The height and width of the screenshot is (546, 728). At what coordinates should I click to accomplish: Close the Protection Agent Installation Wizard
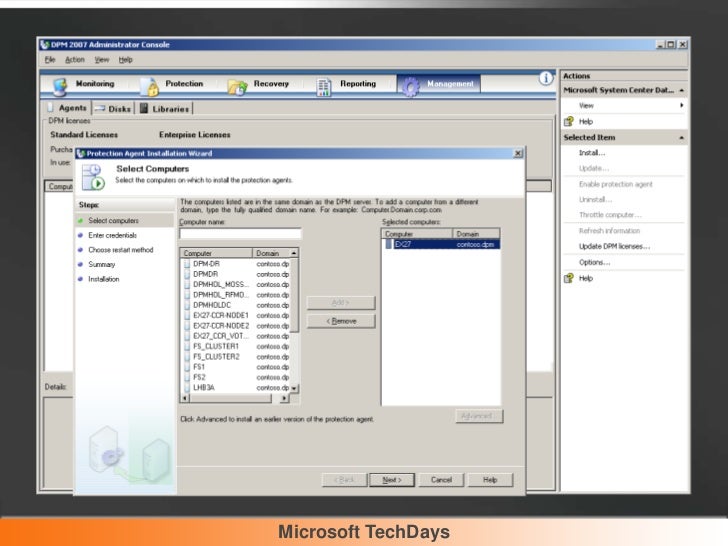(x=518, y=153)
